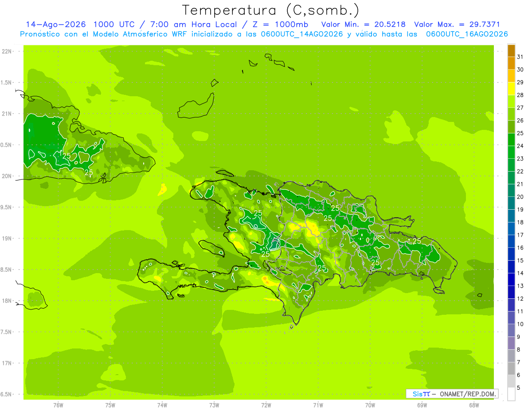Click the 70W longitude label
532x411 pixels.
370,405
